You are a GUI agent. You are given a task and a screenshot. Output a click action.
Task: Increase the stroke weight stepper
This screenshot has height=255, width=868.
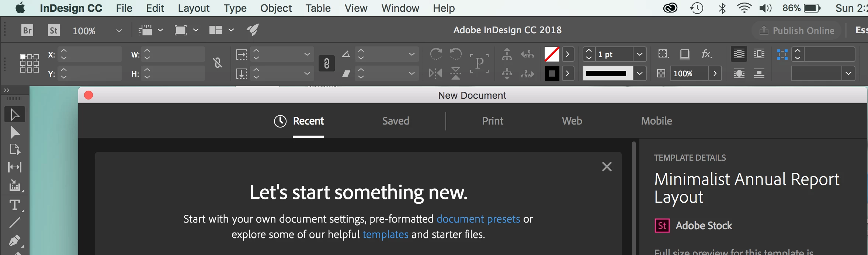click(x=589, y=51)
